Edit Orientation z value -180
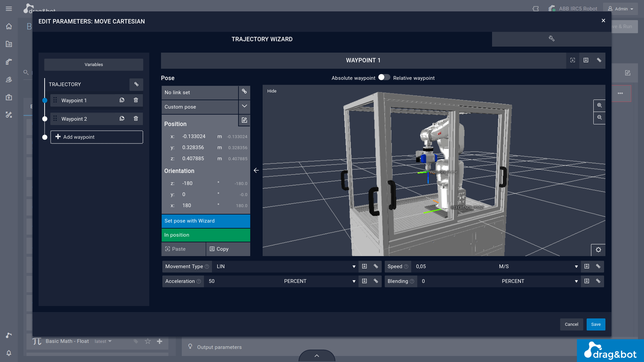644x362 pixels. [198, 183]
